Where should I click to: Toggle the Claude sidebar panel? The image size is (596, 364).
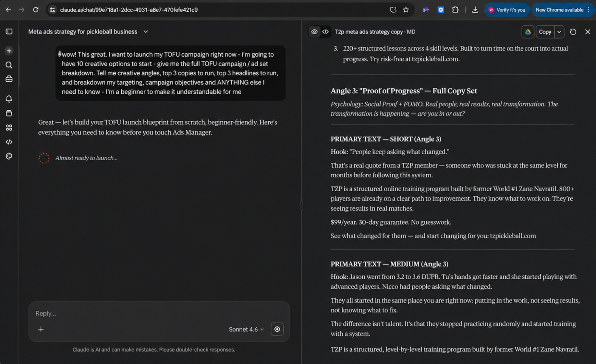[x=9, y=32]
